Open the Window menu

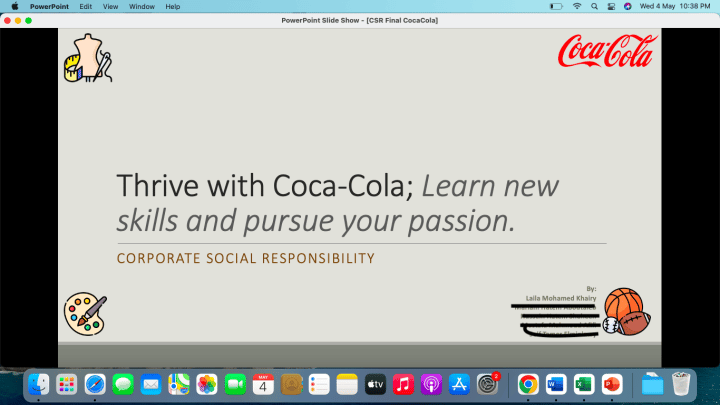pos(142,6)
